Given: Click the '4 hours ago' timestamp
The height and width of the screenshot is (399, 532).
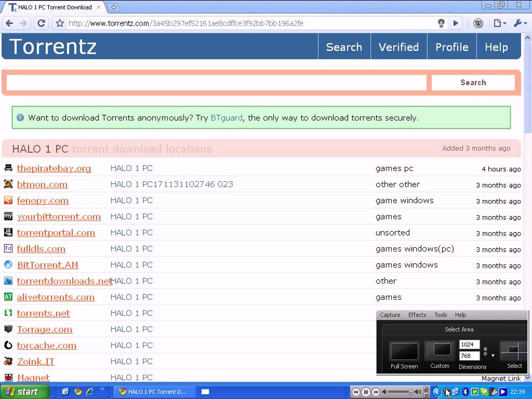Looking at the screenshot, I should [x=501, y=169].
